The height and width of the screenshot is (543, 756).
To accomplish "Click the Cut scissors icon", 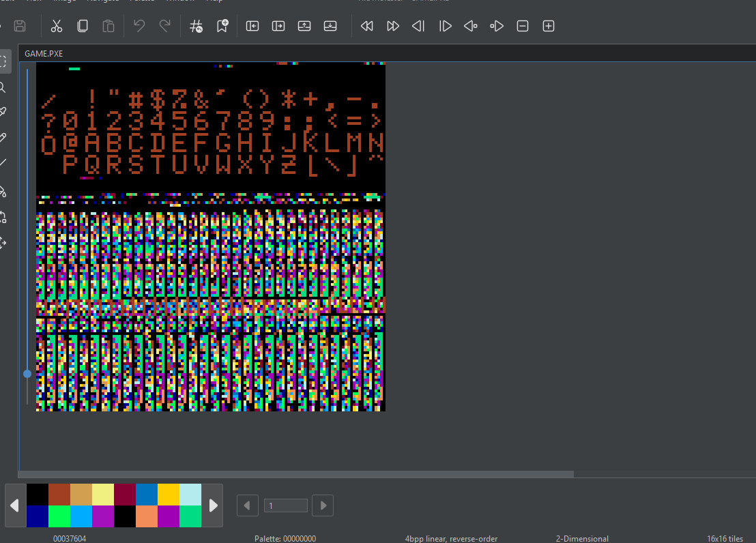I will tap(57, 26).
